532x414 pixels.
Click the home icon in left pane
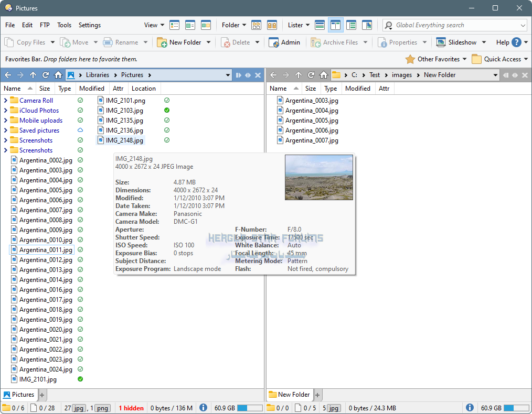58,75
